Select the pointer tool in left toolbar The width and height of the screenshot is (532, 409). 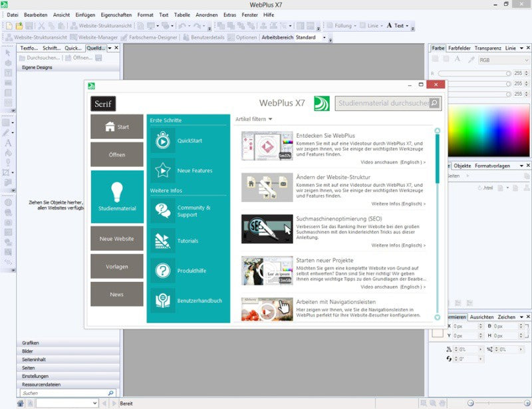(x=8, y=53)
